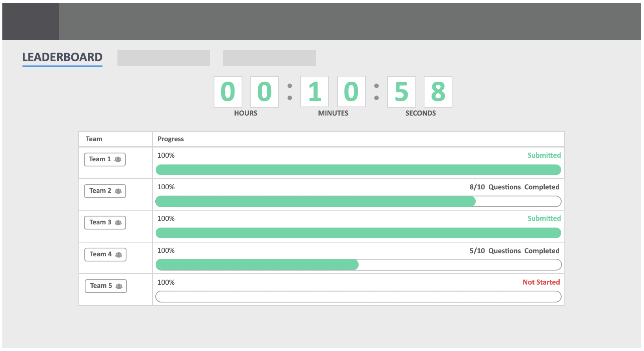Click Team 4's 5/10 progress bar

tap(359, 265)
